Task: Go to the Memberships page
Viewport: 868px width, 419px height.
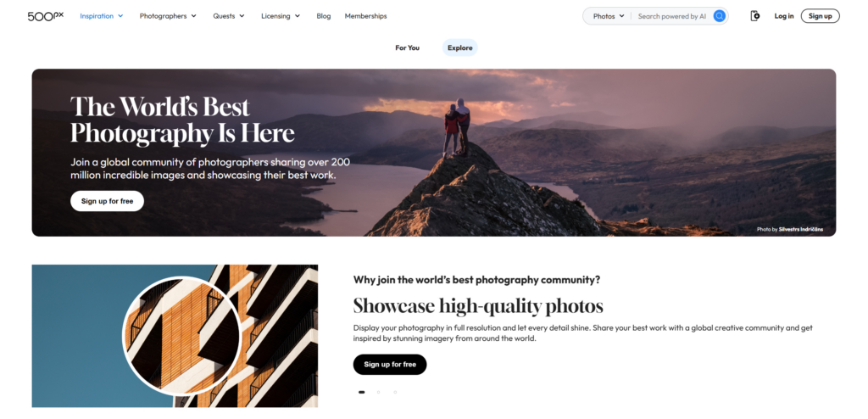Action: (366, 16)
